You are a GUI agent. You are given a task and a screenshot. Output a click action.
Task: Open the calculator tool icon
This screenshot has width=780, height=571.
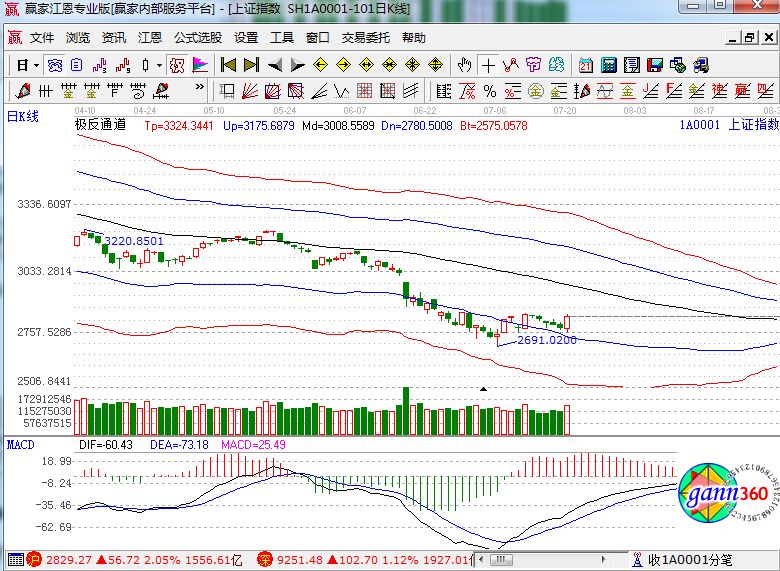(x=608, y=65)
